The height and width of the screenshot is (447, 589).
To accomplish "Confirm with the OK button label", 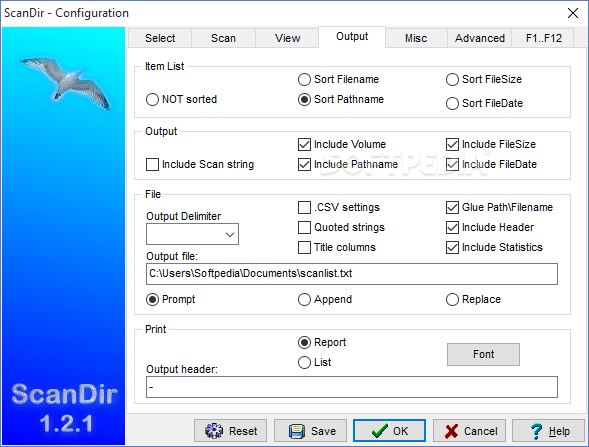I will coord(400,431).
